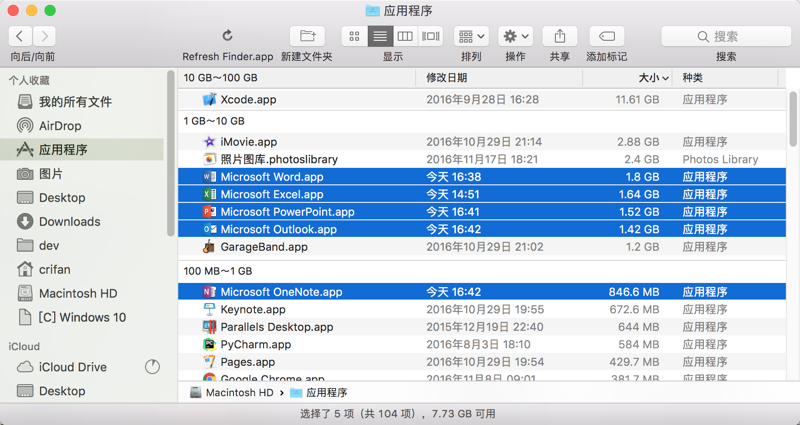Switch to list view mode

(380, 36)
